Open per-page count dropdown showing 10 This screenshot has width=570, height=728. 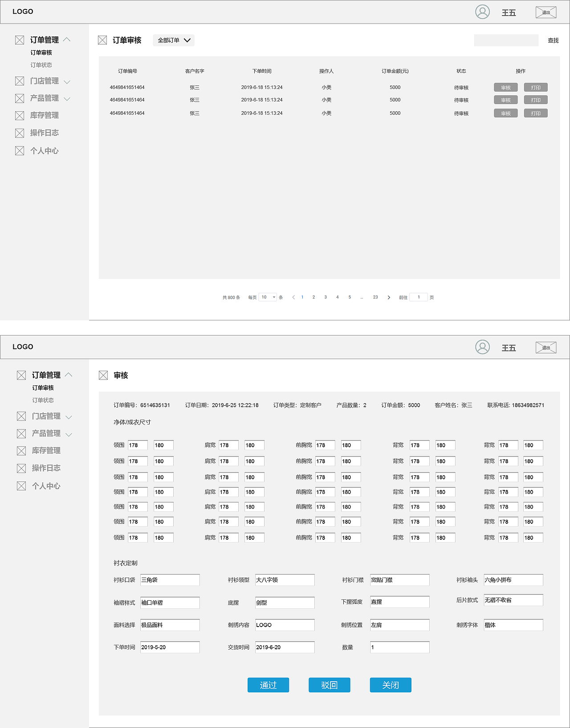coord(268,297)
